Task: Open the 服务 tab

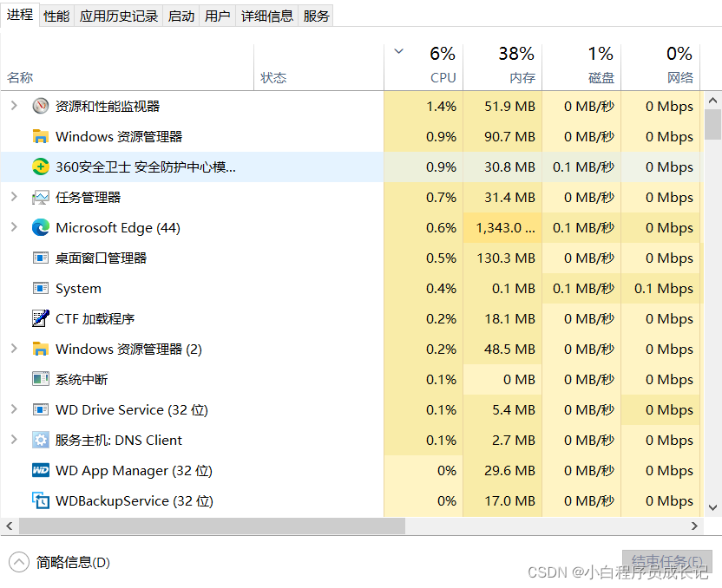Action: [x=316, y=16]
